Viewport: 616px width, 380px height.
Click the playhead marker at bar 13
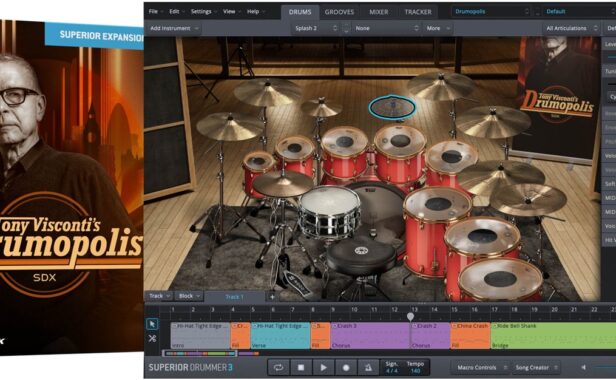(410, 316)
